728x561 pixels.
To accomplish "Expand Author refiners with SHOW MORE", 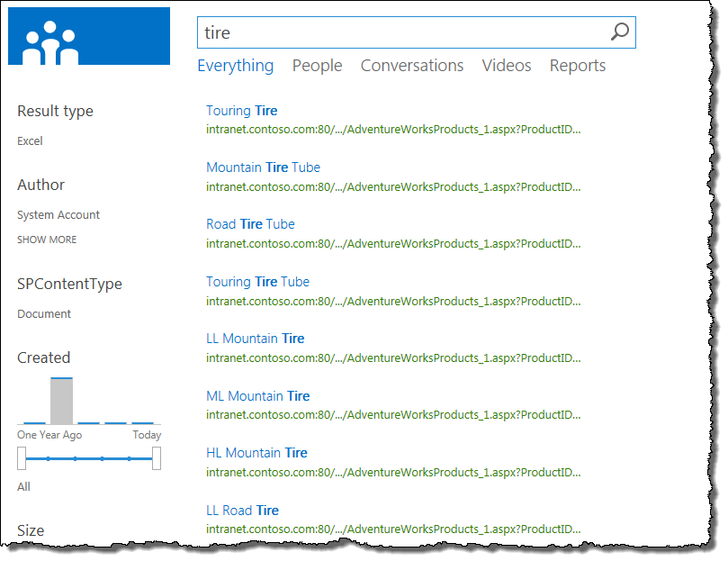I will (x=46, y=239).
